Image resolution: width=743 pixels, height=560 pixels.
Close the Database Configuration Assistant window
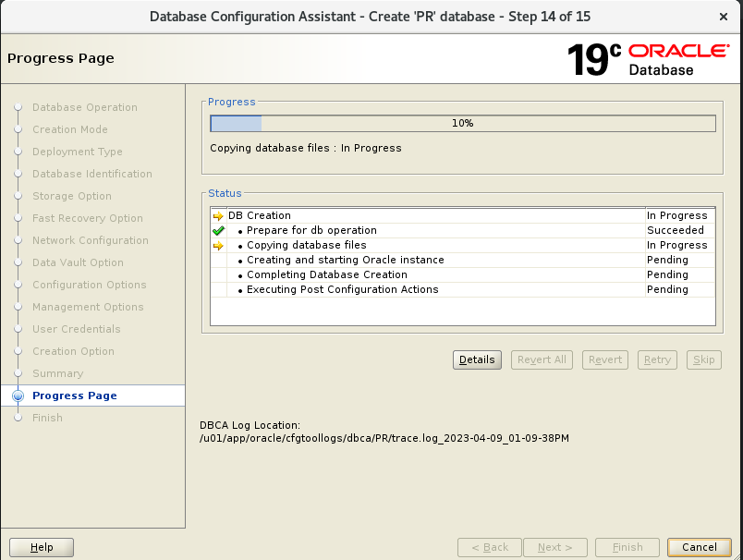(723, 17)
